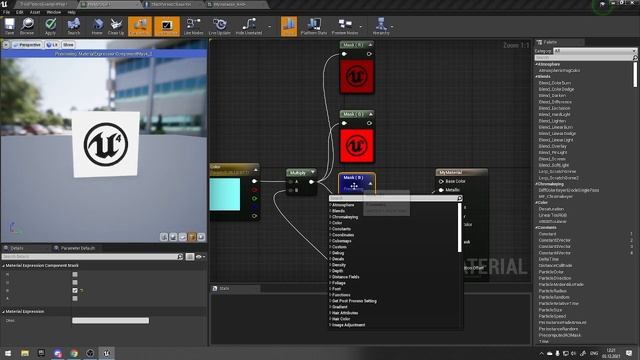Expand the Multiply node dropdown arrow
Screen dimensions: 640x360
click(313, 173)
